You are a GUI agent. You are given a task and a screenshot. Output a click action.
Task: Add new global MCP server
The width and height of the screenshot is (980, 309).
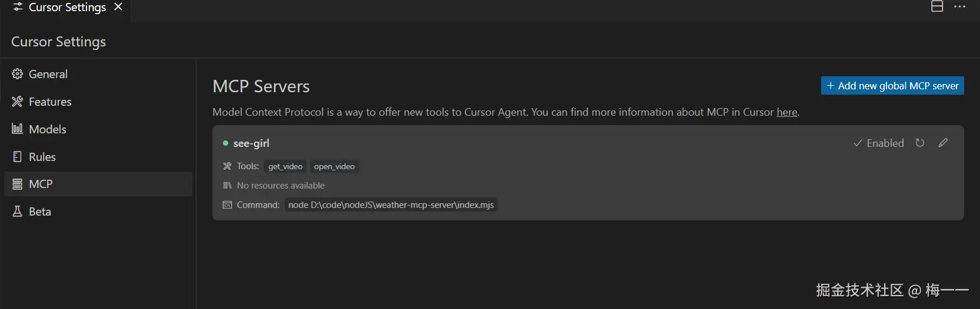pyautogui.click(x=892, y=86)
